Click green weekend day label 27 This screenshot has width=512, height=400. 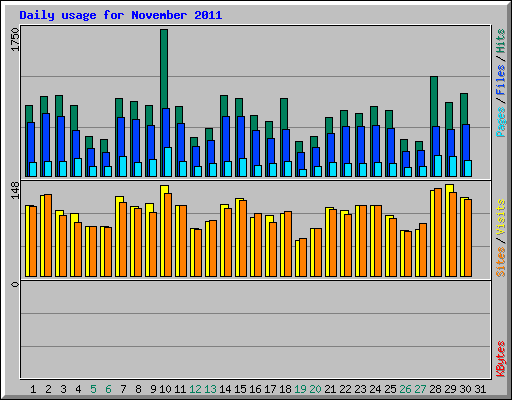[420, 389]
